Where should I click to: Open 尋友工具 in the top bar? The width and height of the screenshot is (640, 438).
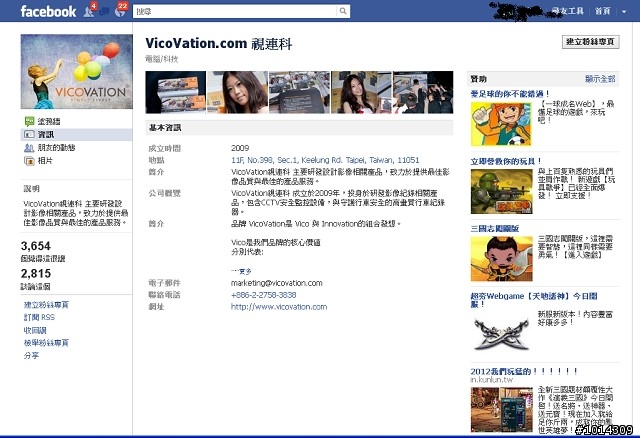click(x=567, y=11)
